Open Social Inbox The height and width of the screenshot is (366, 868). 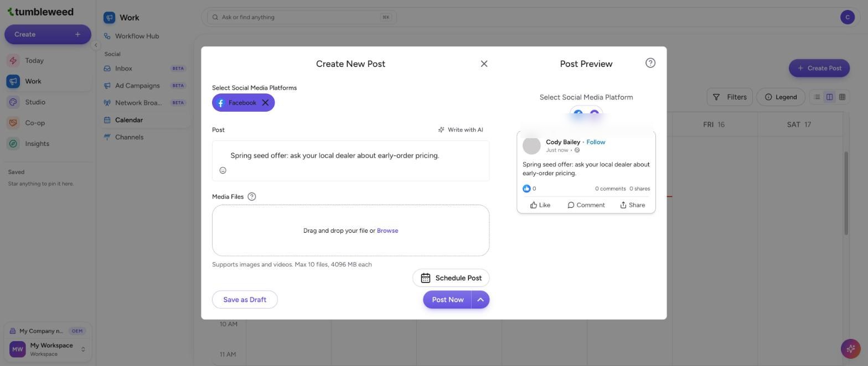click(x=145, y=69)
